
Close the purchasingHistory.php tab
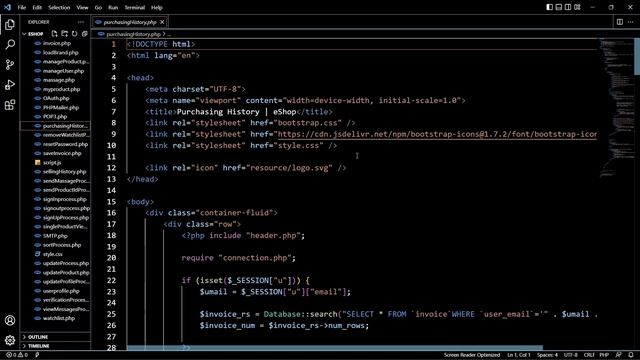162,22
